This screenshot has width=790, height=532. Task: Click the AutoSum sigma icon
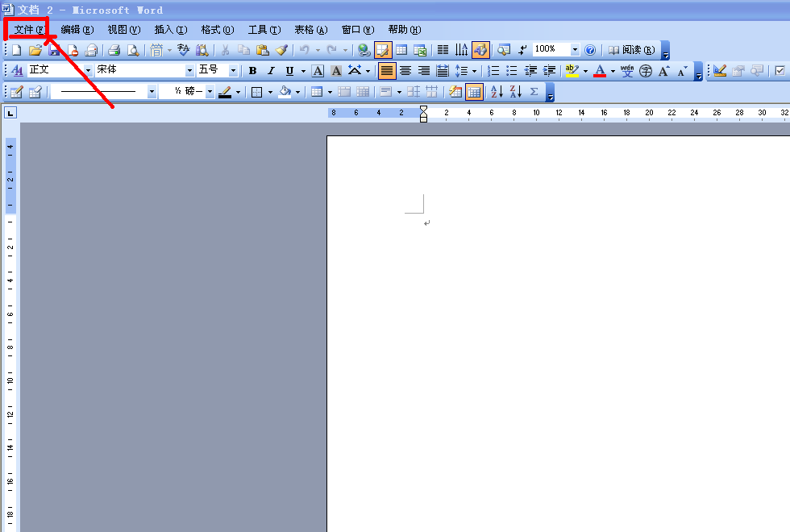click(x=534, y=92)
